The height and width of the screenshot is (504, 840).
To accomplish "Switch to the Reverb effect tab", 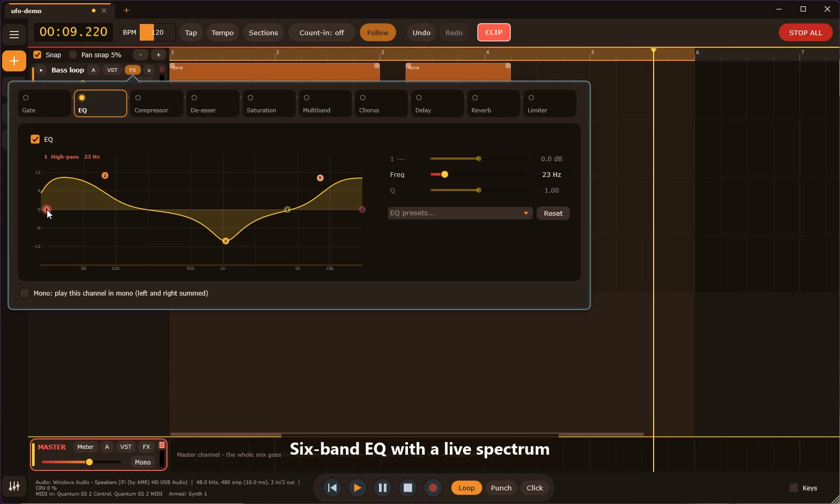I will pyautogui.click(x=493, y=103).
